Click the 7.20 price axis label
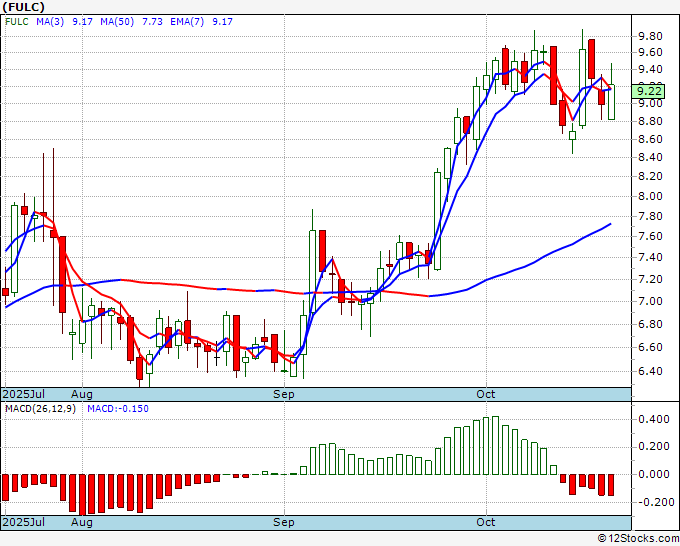Image resolution: width=680 pixels, height=546 pixels. (x=650, y=279)
